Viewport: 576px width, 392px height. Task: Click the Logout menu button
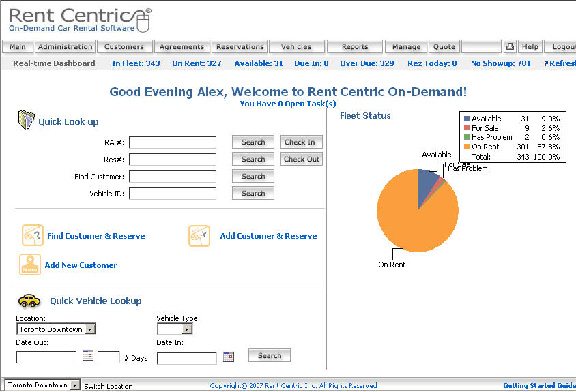[x=560, y=46]
